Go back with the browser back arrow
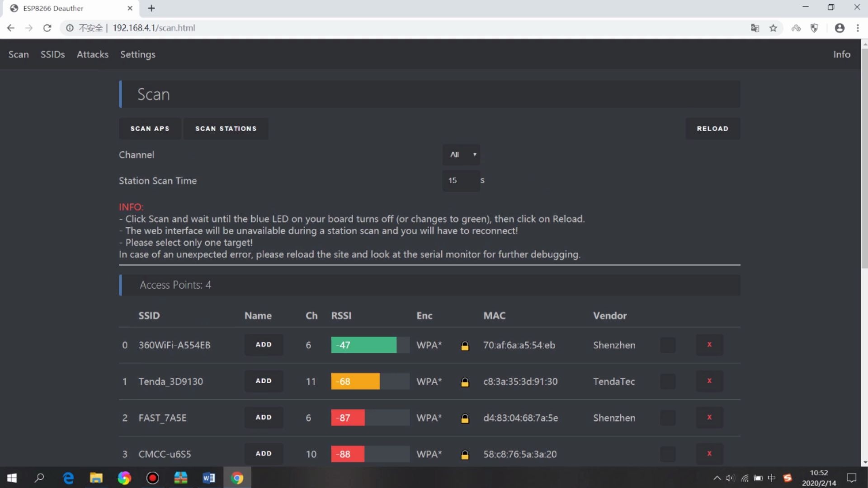868x488 pixels. click(11, 28)
